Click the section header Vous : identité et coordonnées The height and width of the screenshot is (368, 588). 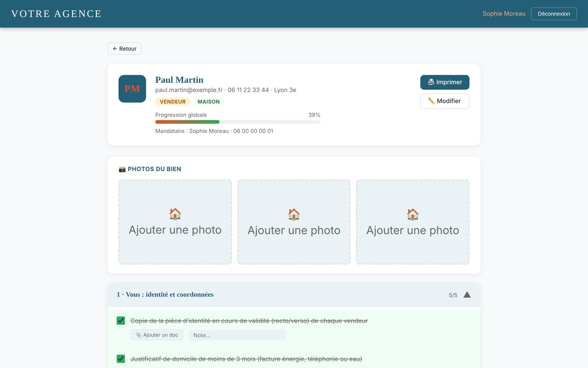(294, 295)
